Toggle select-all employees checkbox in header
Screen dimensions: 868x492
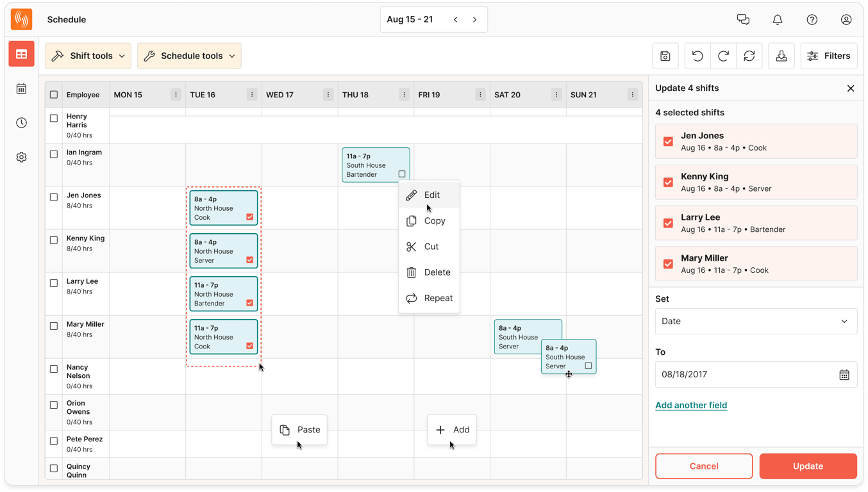click(x=54, y=95)
